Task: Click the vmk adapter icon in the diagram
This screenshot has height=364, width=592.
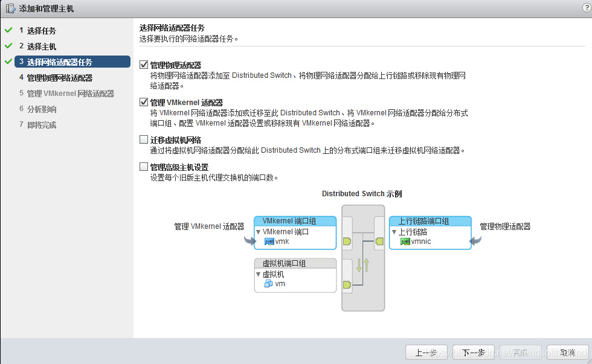Action: click(x=269, y=242)
